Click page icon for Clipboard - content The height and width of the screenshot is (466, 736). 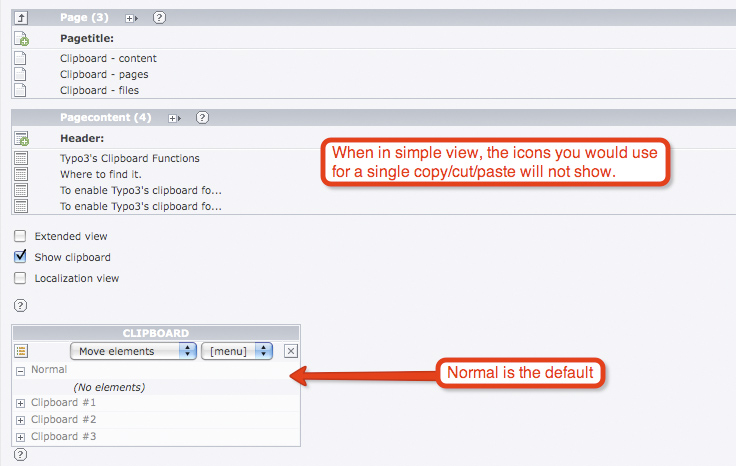[21, 58]
